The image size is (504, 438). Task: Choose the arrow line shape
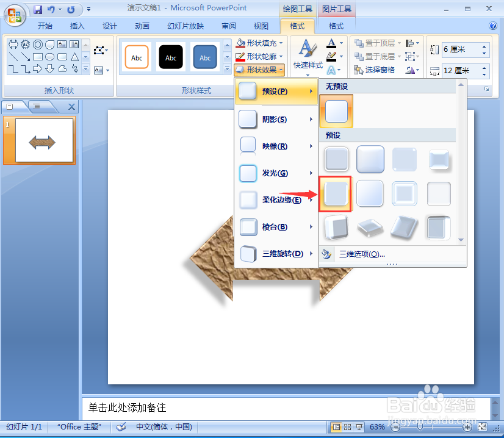click(x=26, y=57)
